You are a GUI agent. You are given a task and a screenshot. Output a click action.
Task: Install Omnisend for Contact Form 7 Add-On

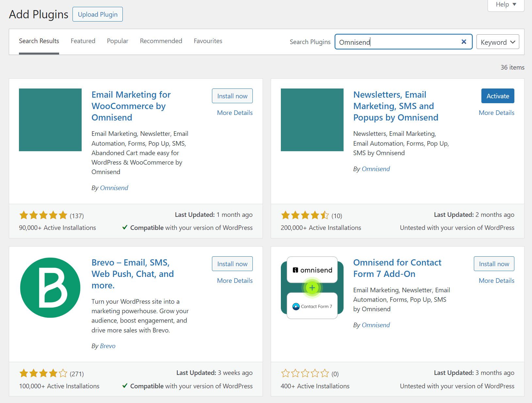click(x=494, y=264)
